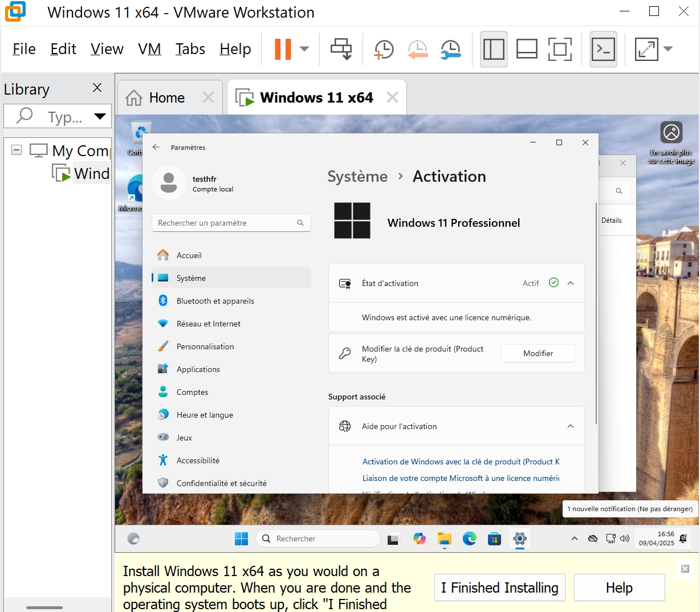Click the Copilot icon in guest taskbar

420,538
